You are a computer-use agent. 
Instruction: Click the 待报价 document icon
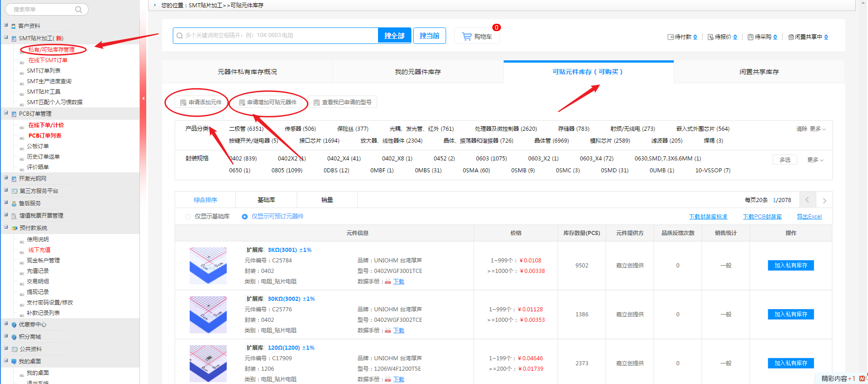pyautogui.click(x=710, y=37)
